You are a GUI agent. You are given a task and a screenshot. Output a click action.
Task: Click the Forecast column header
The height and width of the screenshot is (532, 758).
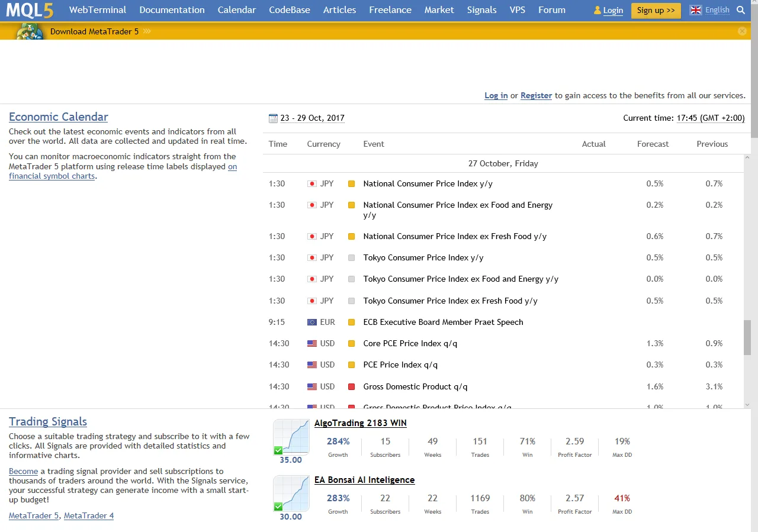[x=653, y=144]
